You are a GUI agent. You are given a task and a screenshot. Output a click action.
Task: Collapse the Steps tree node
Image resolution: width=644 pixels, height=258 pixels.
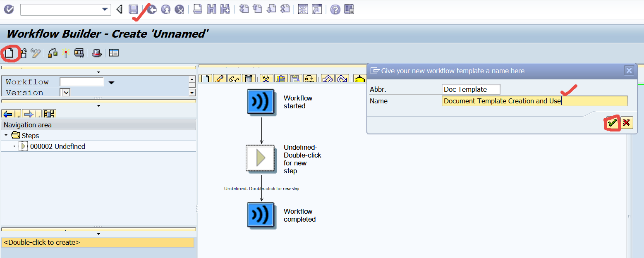[5, 135]
